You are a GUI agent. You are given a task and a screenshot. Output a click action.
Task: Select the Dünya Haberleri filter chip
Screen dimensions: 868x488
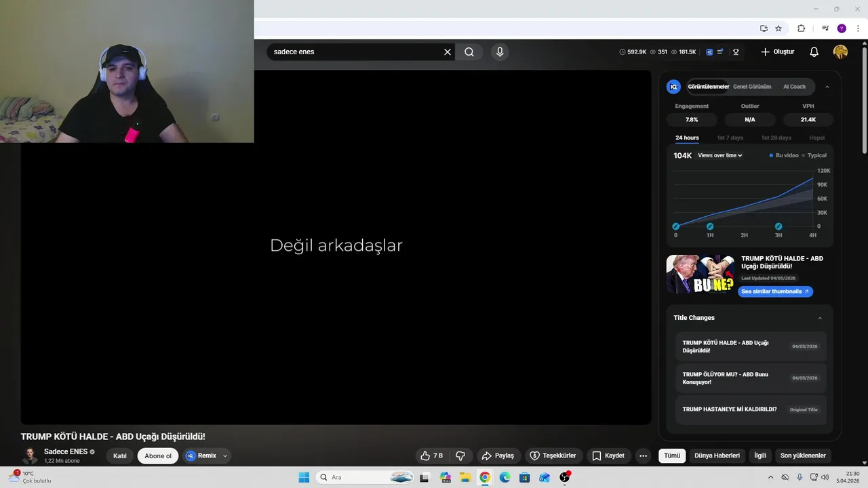pyautogui.click(x=717, y=455)
